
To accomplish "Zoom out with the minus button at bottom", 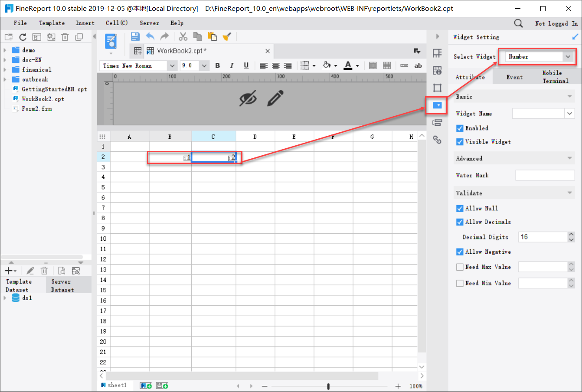I will (x=265, y=386).
